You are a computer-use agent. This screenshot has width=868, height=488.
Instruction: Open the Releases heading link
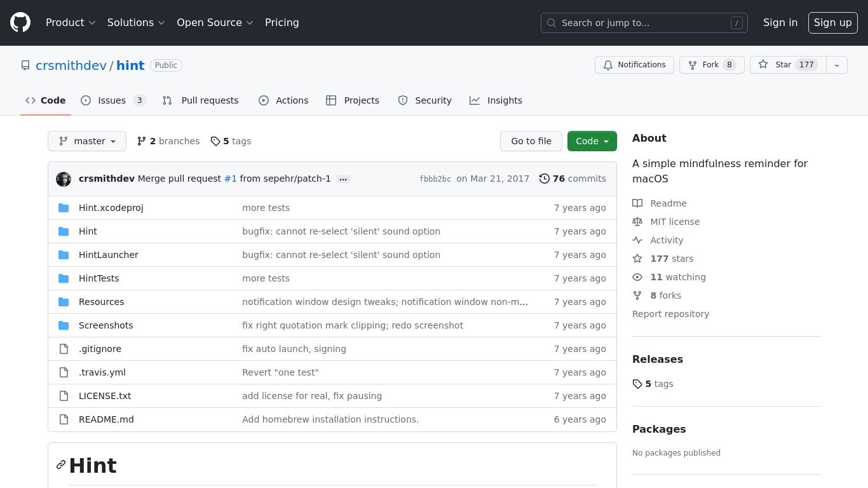658,359
